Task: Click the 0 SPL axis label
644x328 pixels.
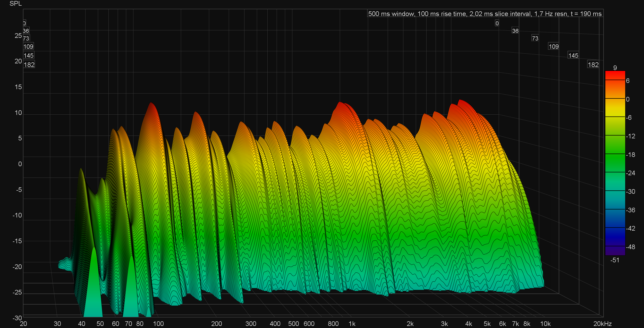Action: point(20,164)
